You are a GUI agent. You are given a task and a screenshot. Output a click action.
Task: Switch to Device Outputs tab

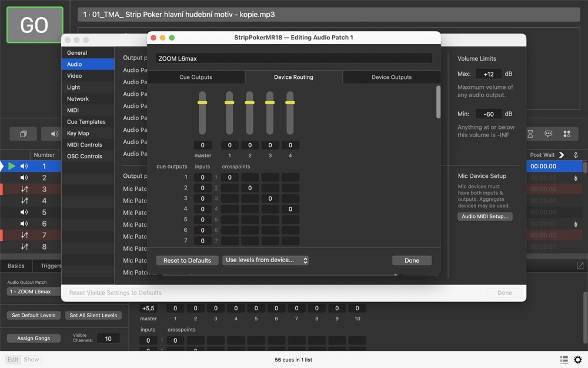[x=392, y=77]
